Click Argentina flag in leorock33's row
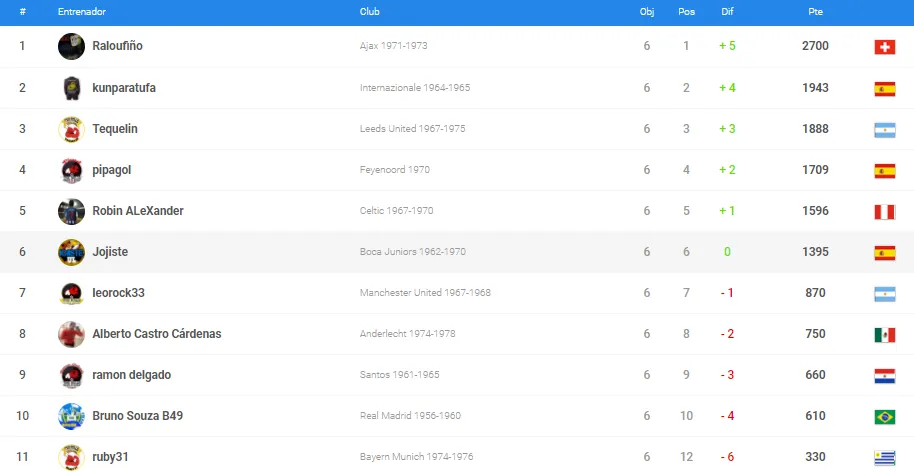 tap(884, 294)
